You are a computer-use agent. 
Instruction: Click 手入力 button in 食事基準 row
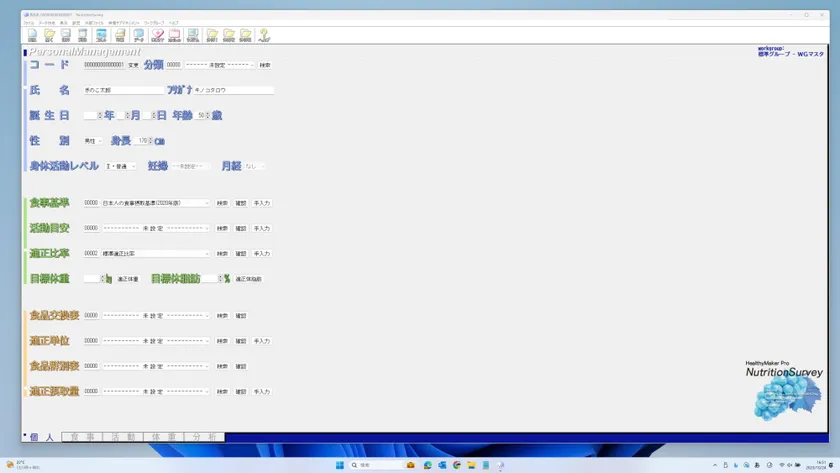[261, 203]
